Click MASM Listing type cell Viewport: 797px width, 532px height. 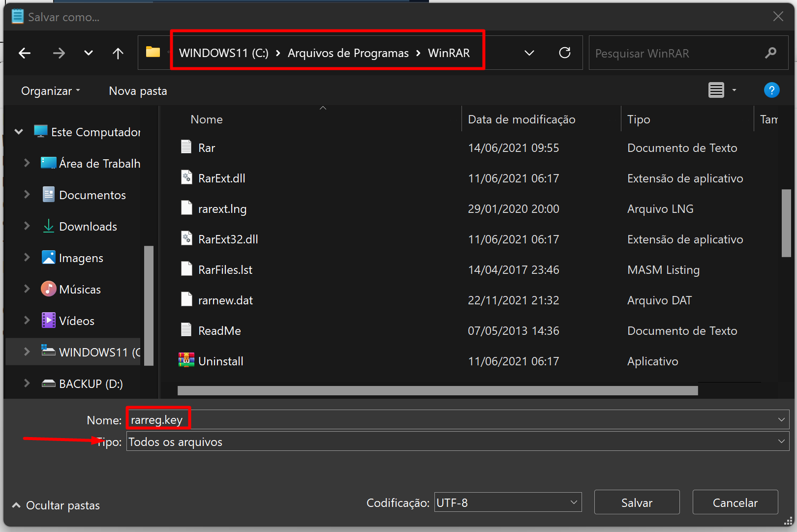(x=663, y=270)
